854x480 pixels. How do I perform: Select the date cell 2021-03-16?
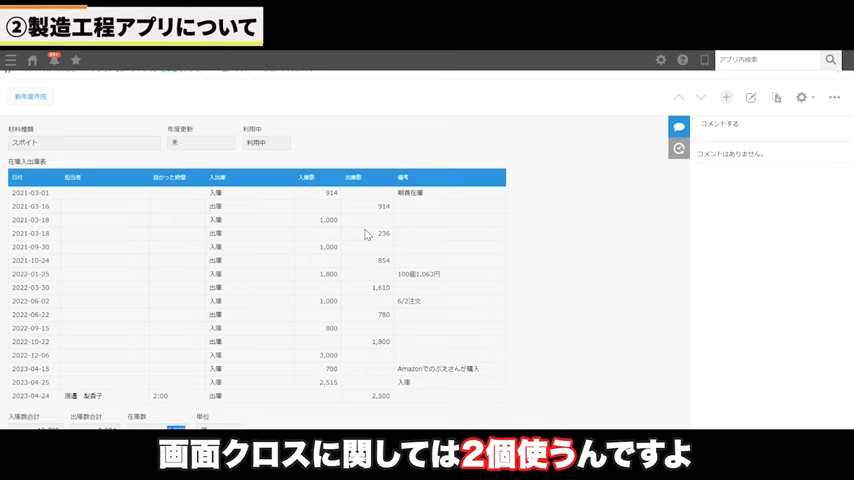click(30, 206)
